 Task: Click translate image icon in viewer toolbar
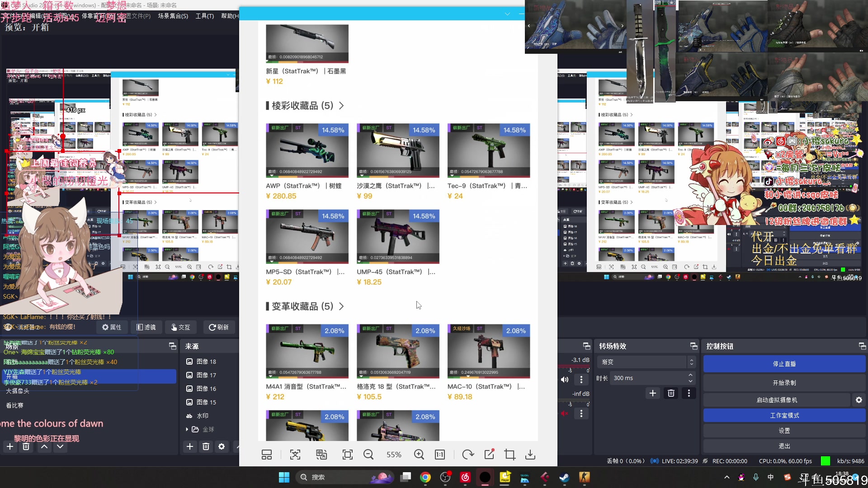(x=321, y=455)
